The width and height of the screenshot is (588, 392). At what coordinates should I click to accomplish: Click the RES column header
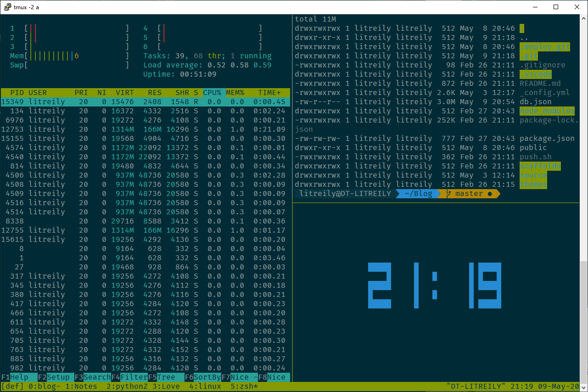point(155,93)
